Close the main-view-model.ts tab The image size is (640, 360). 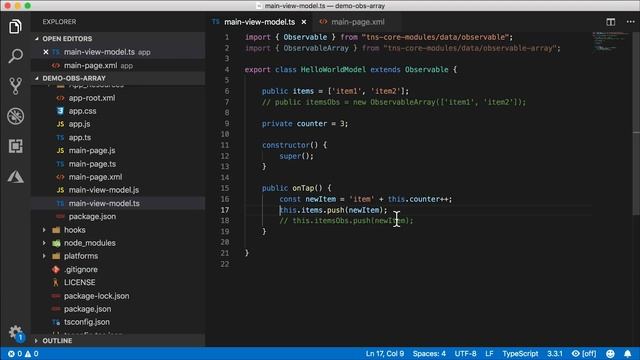click(304, 22)
